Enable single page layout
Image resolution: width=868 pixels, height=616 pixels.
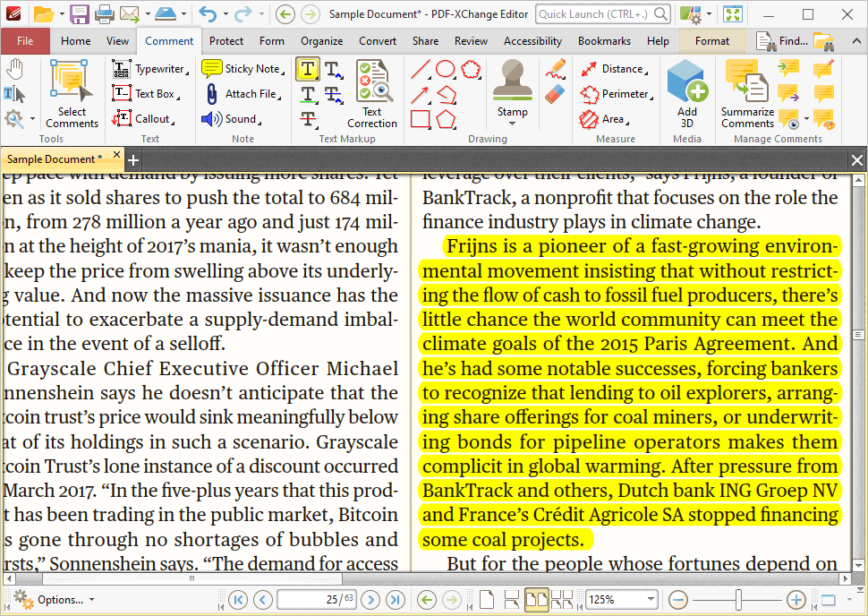[x=487, y=599]
